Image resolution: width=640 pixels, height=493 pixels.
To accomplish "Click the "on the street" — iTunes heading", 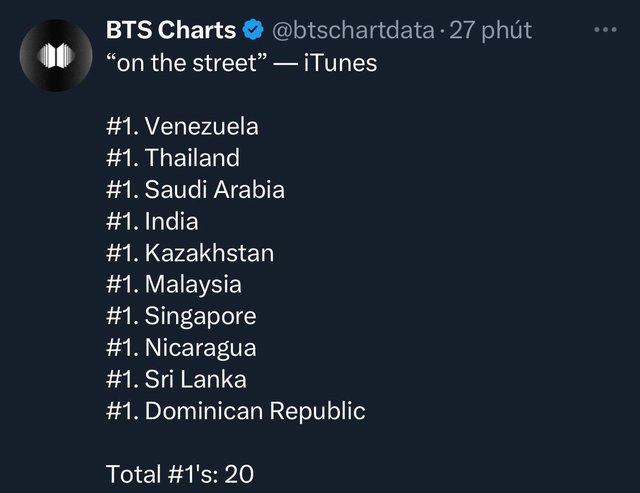I will tap(241, 63).
